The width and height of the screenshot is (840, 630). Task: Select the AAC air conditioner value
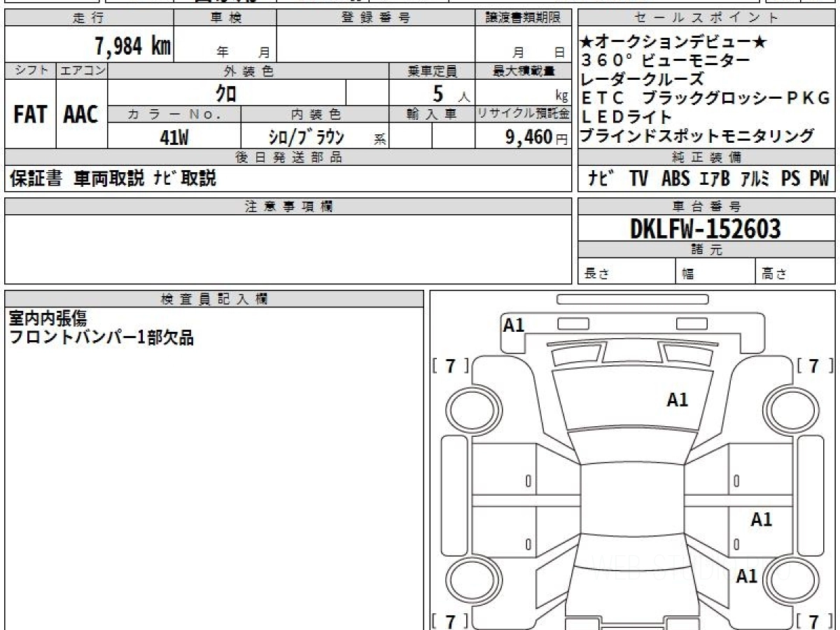81,115
